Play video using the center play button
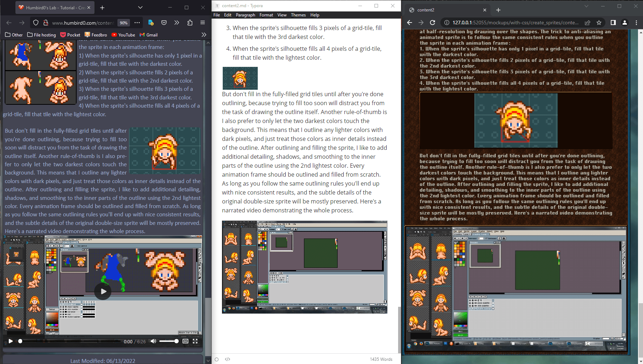The height and width of the screenshot is (364, 643). (x=103, y=291)
